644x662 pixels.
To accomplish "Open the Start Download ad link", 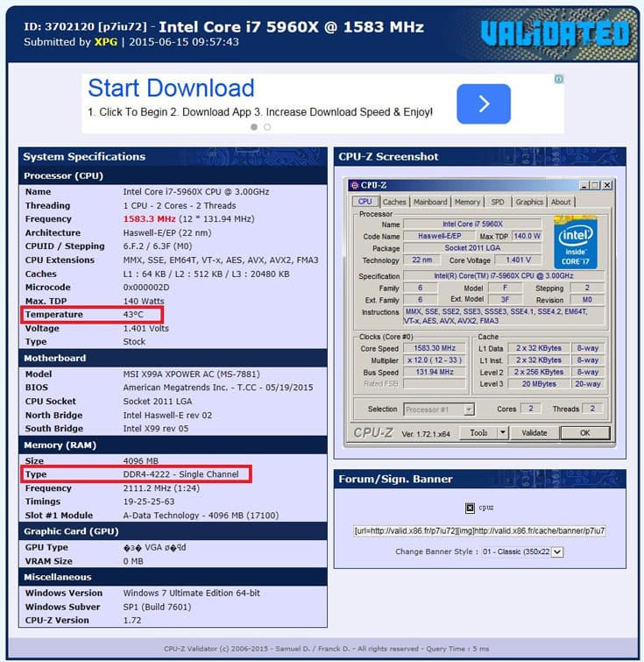I will [x=171, y=88].
